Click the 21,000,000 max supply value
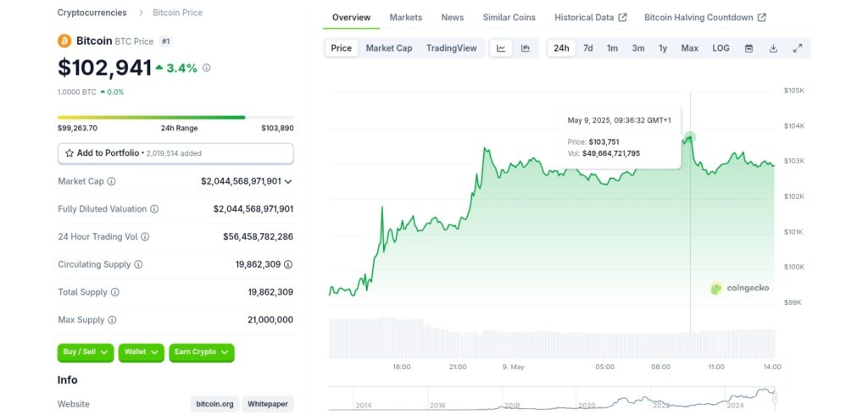868x415 pixels. [x=270, y=320]
